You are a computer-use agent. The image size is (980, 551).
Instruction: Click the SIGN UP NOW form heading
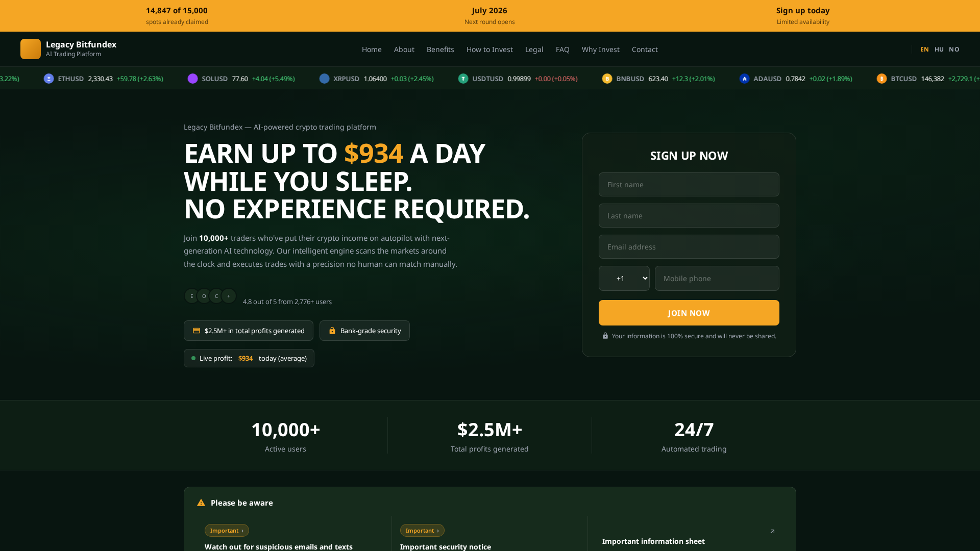click(x=689, y=156)
